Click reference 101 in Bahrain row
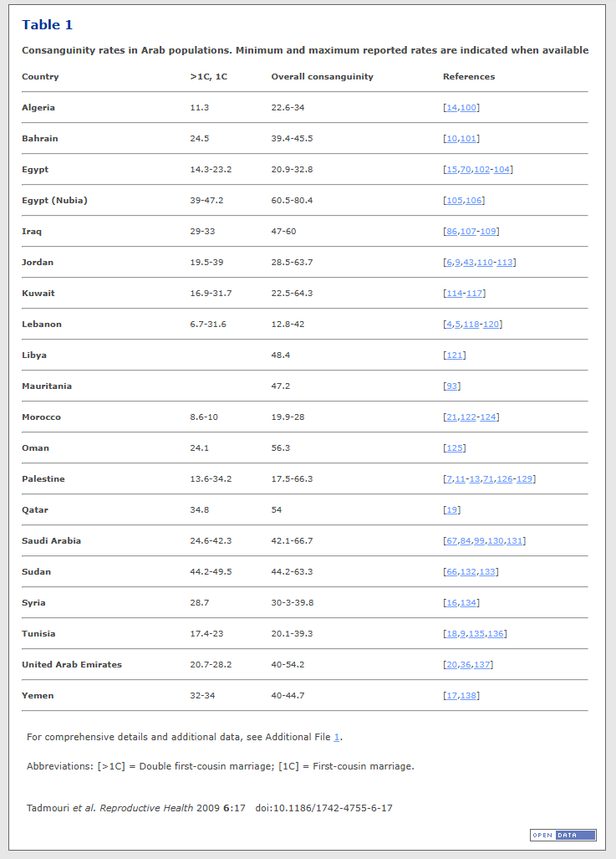 click(468, 139)
